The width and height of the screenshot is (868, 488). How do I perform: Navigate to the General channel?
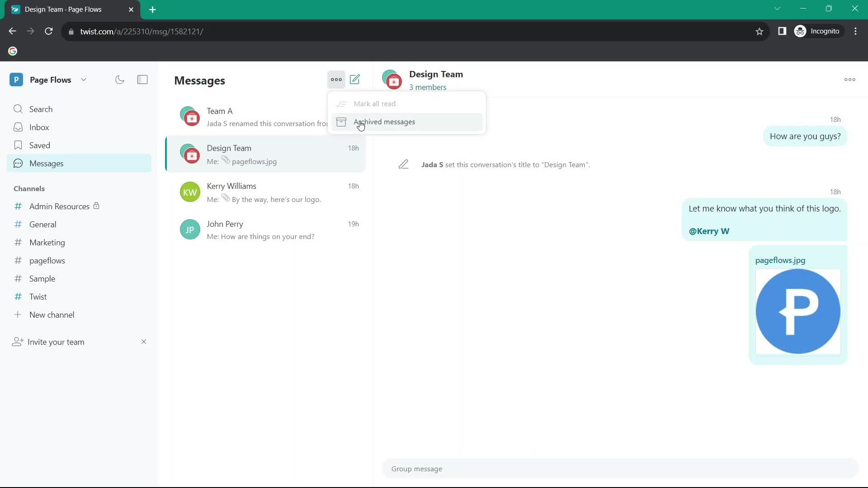(42, 224)
